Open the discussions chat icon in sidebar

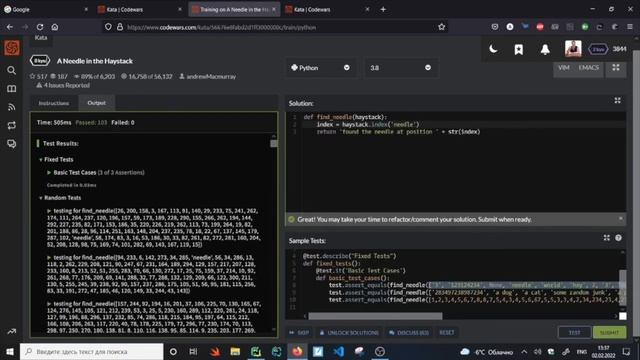pyautogui.click(x=12, y=144)
